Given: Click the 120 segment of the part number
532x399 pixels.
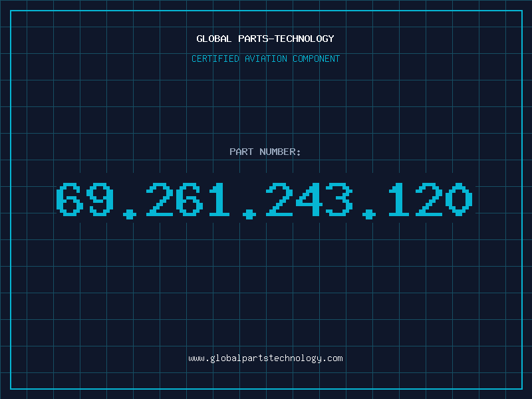Looking at the screenshot, I should click(x=430, y=199).
